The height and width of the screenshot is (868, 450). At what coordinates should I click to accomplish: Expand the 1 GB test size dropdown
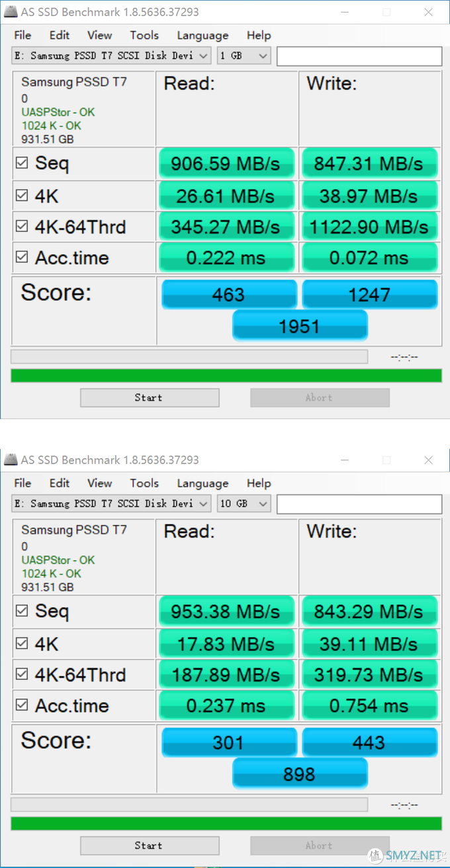point(244,56)
